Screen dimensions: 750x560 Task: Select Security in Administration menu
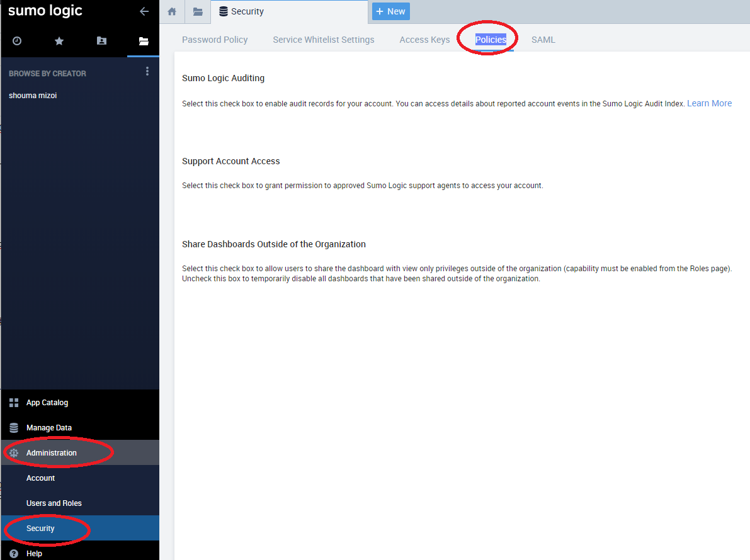pos(81,528)
